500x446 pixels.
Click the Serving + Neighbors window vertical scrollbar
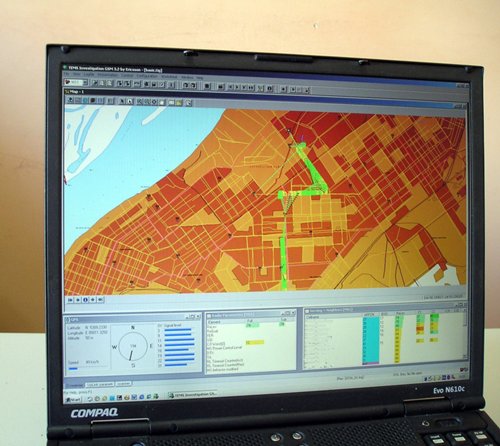(465, 335)
